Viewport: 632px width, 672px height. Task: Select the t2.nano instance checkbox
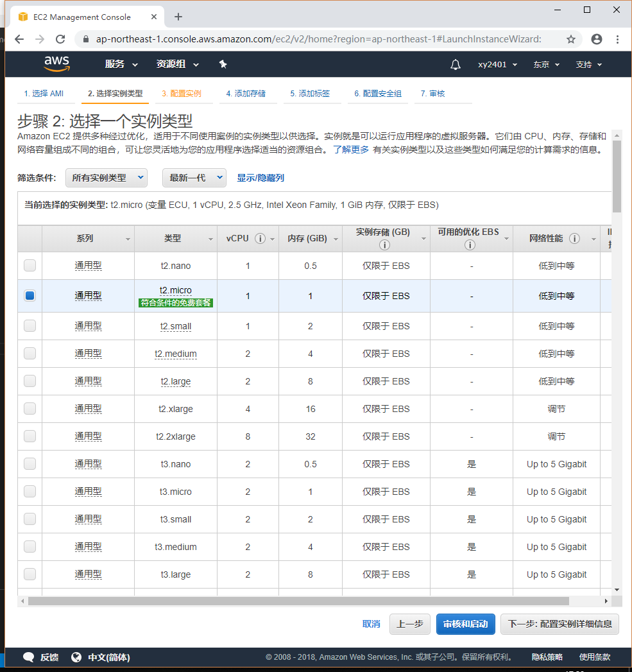click(x=30, y=265)
